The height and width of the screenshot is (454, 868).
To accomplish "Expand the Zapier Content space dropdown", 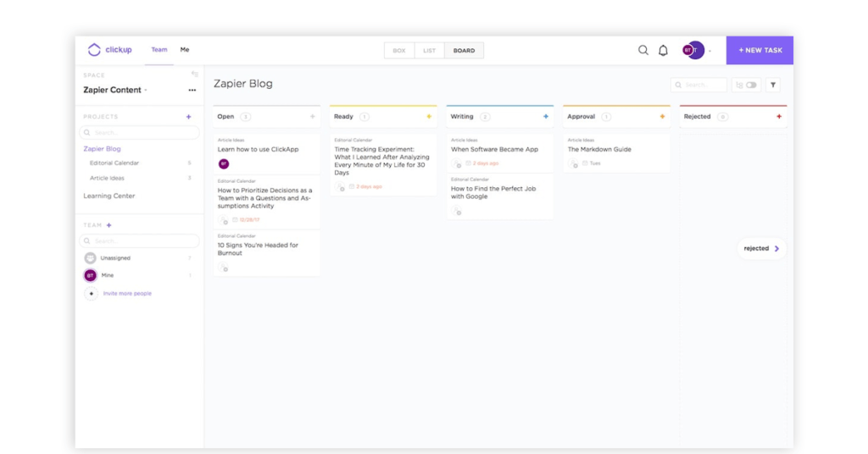I will coord(146,91).
